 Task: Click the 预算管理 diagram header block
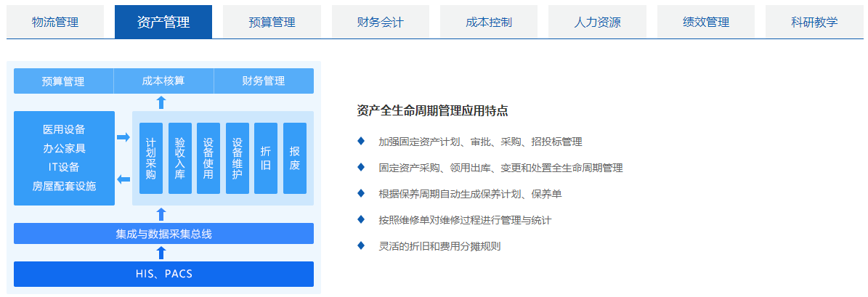coord(64,81)
